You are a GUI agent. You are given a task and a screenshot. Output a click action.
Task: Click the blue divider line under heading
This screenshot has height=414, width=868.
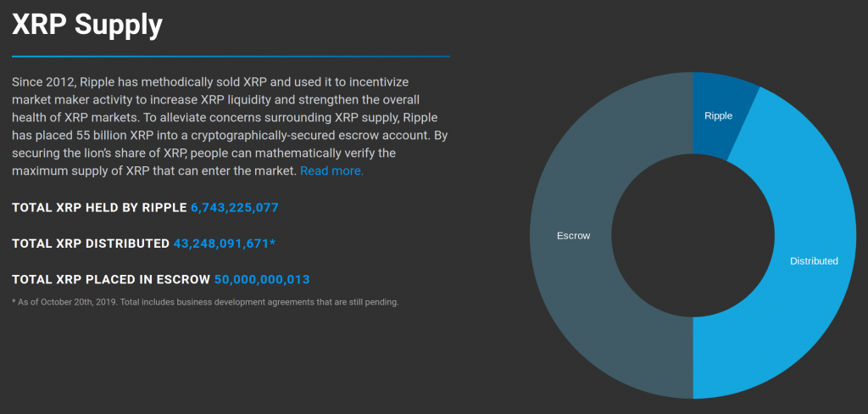coord(231,57)
